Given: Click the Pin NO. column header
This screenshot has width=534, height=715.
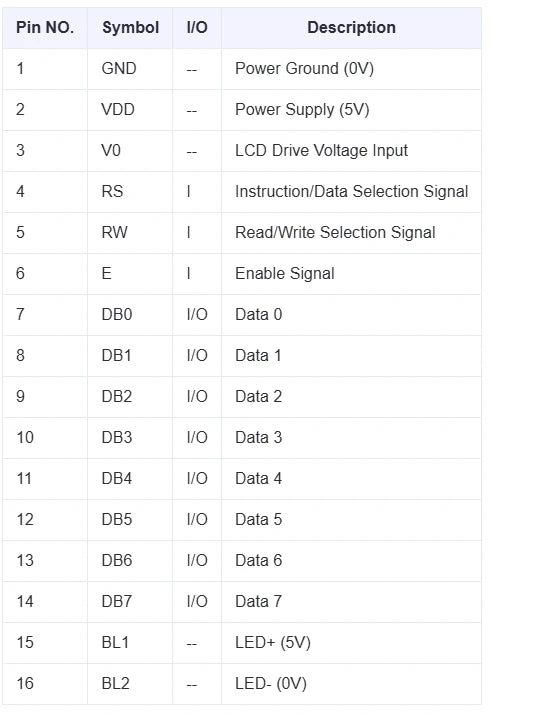Looking at the screenshot, I should [45, 28].
